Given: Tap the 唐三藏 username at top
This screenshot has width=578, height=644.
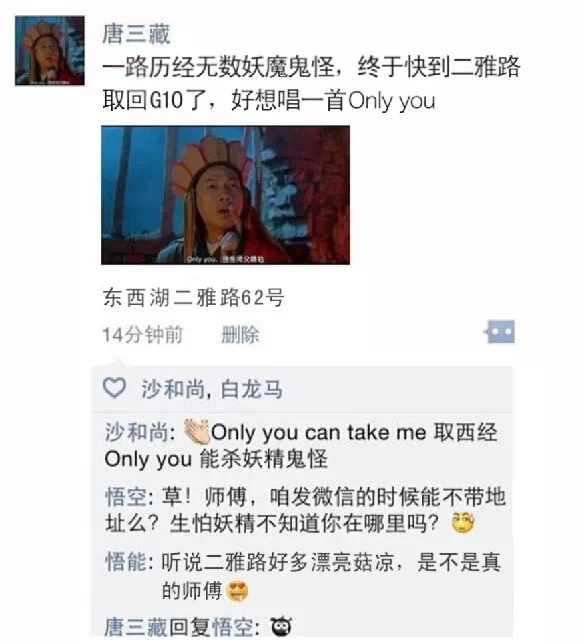Looking at the screenshot, I should pyautogui.click(x=136, y=34).
